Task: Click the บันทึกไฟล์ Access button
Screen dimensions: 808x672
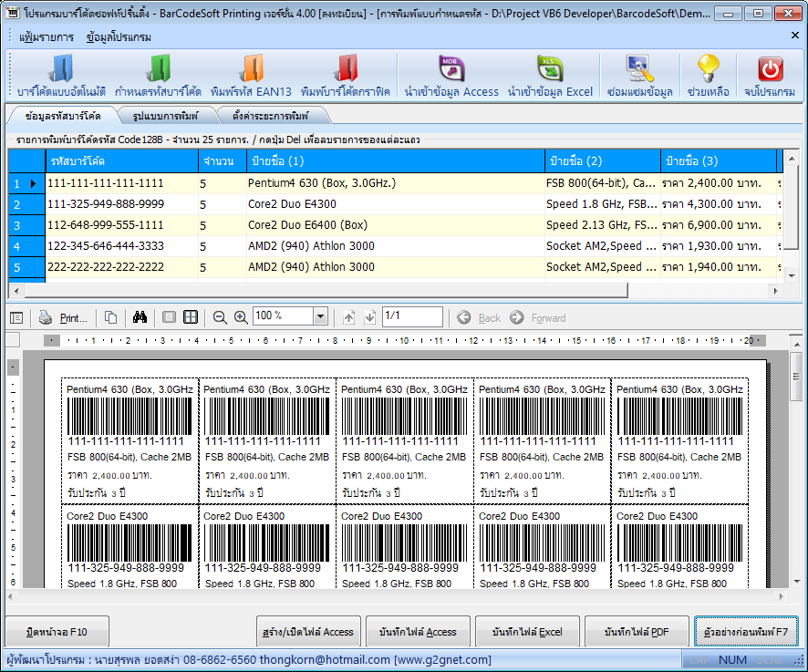Action: (x=418, y=631)
